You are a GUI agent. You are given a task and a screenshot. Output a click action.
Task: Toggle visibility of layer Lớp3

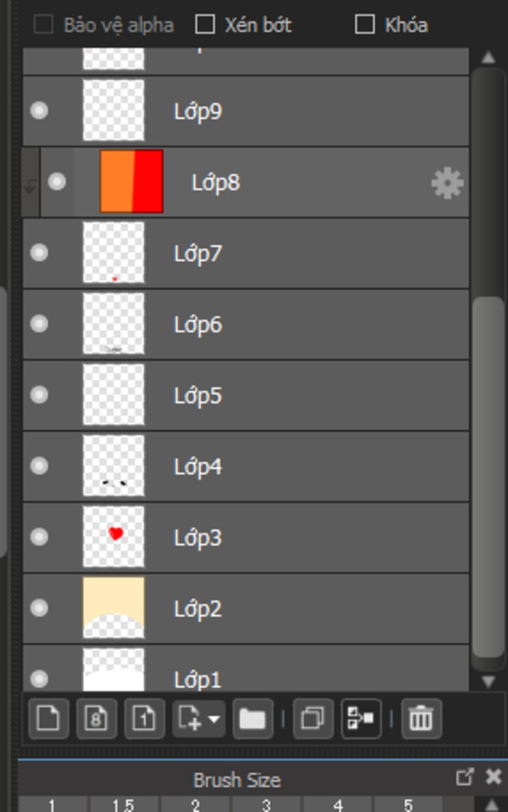pyautogui.click(x=39, y=537)
